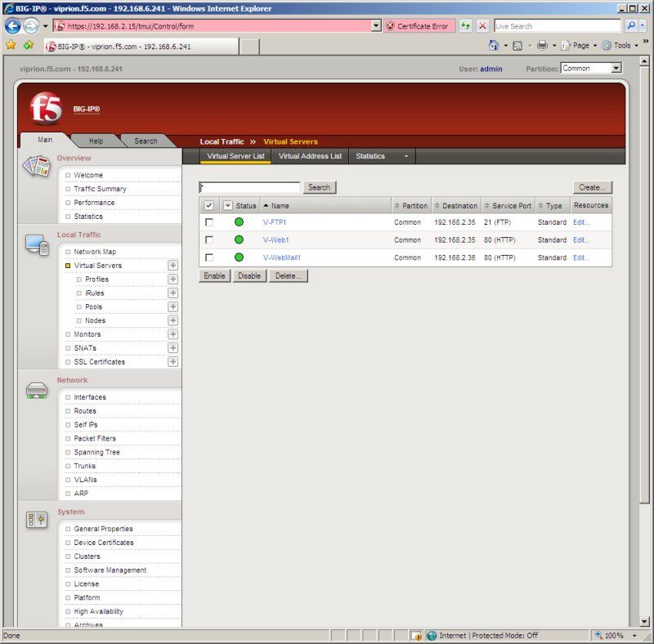
Task: Click the Refresh page icon
Action: [465, 26]
